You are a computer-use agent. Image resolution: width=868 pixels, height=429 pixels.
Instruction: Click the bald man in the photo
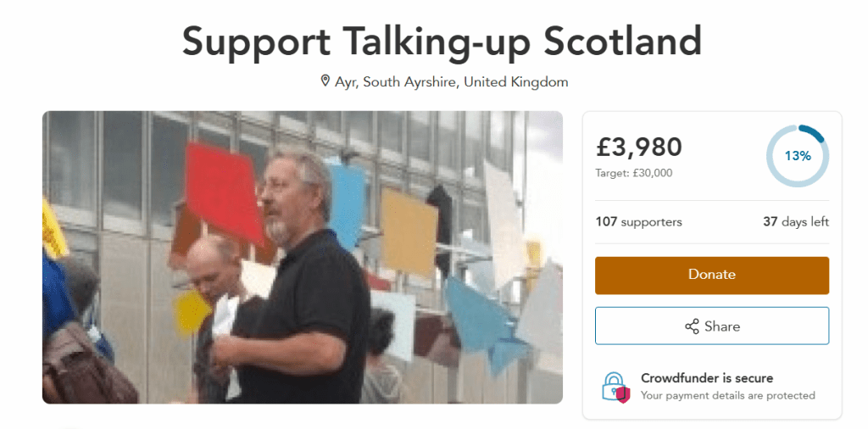213,265
